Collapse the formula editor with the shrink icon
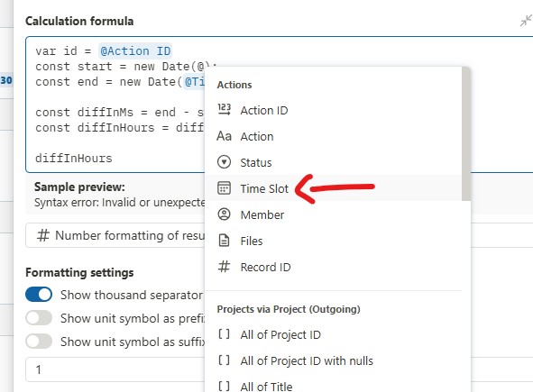 pyautogui.click(x=526, y=21)
